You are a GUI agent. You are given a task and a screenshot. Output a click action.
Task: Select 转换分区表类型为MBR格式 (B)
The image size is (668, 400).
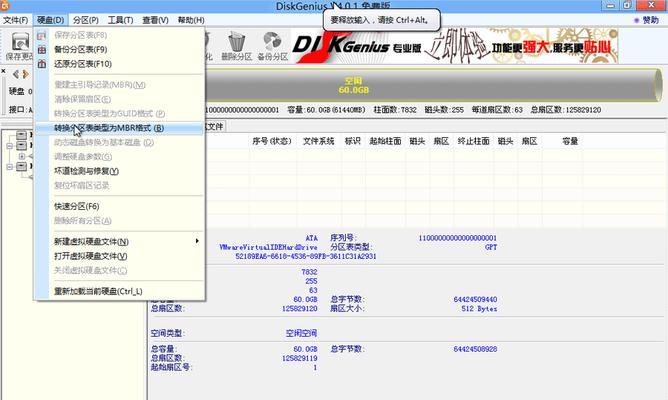point(119,128)
